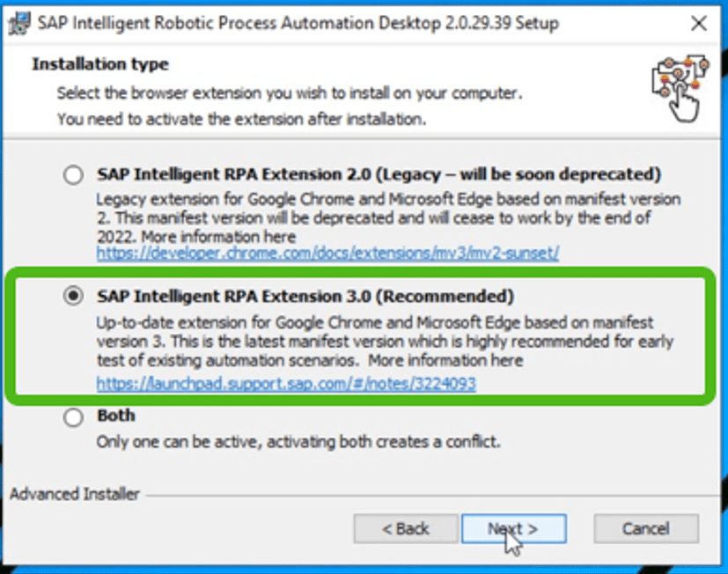This screenshot has height=574, width=728.
Task: Click the 'Installation type' heading
Action: coord(100,64)
